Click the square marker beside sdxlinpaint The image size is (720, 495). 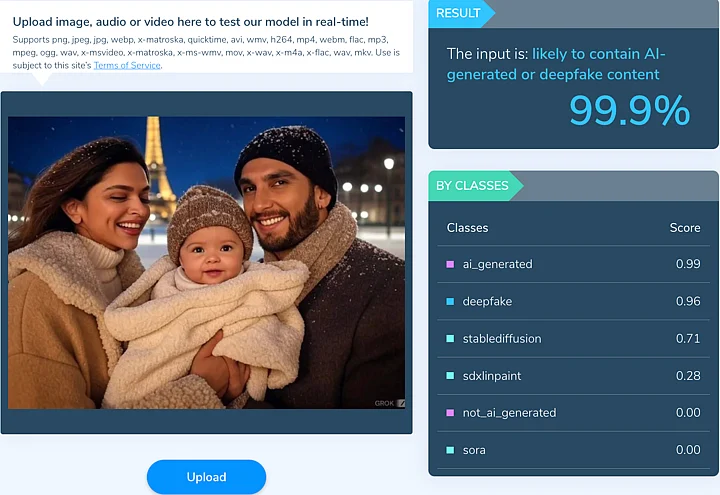(450, 375)
